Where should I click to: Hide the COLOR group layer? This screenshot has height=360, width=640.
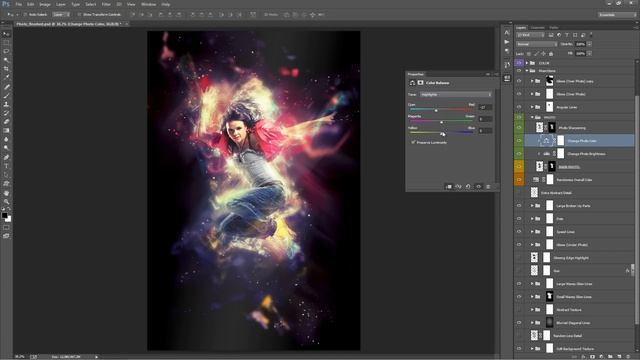point(519,63)
